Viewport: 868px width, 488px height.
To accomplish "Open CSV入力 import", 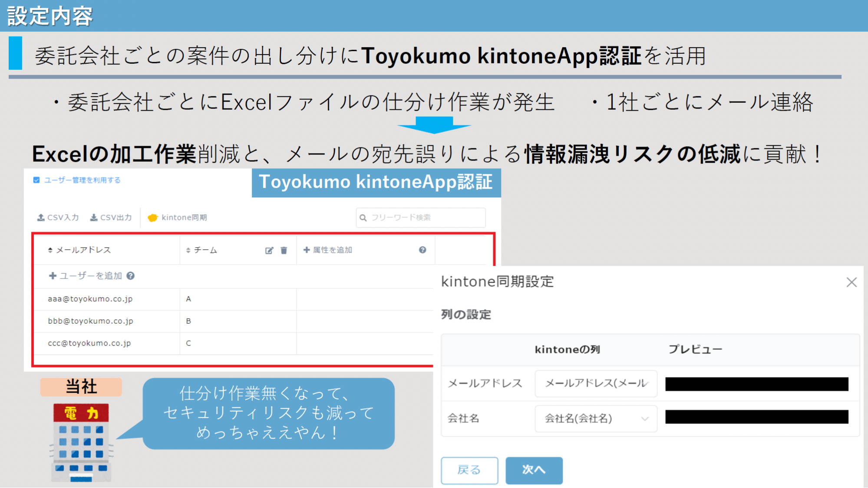I will point(58,217).
